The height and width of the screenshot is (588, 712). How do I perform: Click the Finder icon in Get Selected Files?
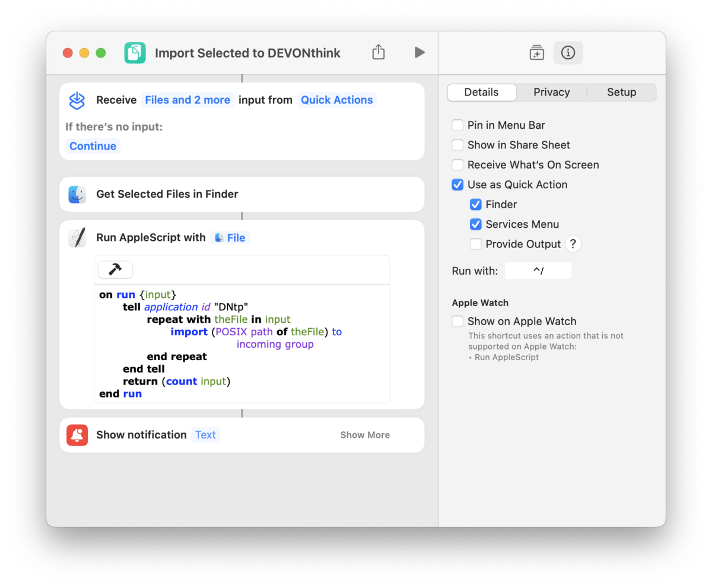[x=77, y=194]
